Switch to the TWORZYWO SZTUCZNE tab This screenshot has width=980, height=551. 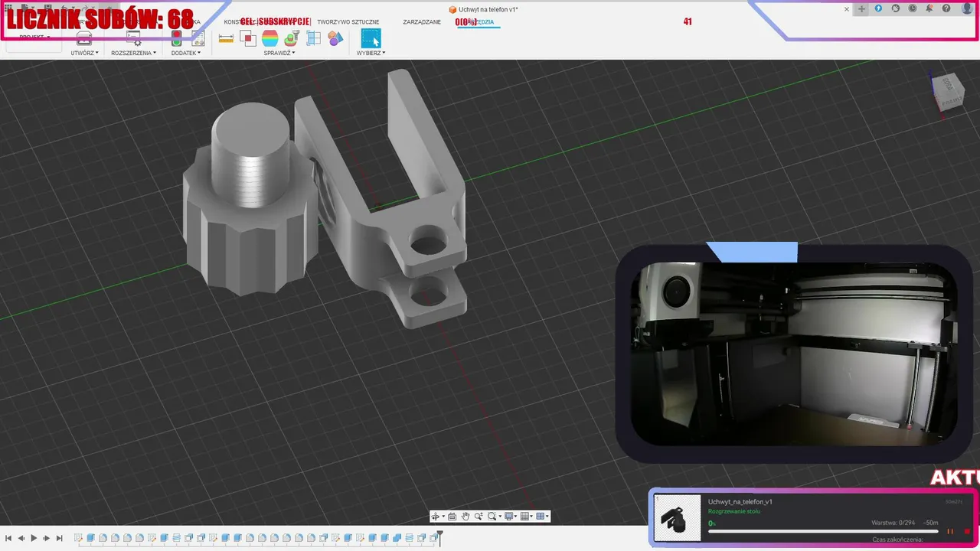348,22
